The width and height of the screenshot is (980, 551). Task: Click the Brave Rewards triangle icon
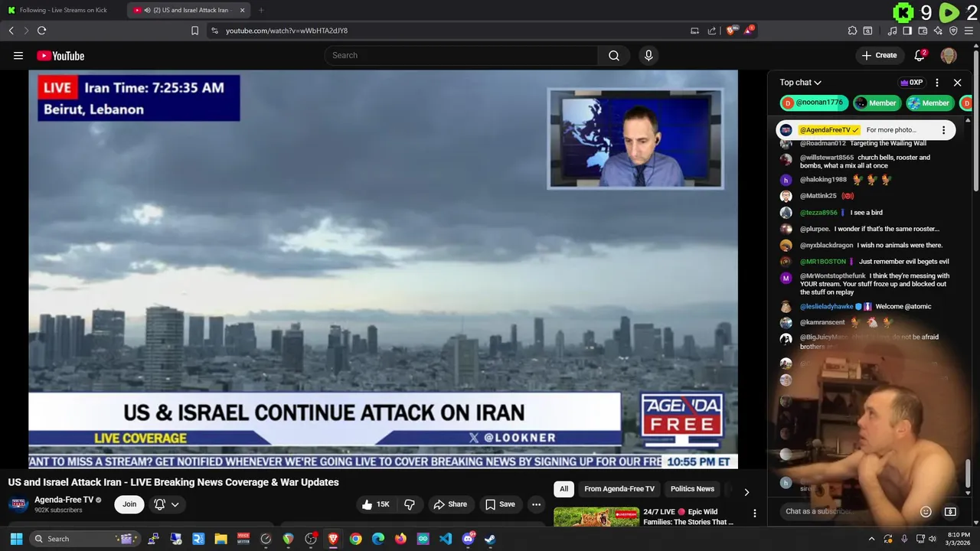750,31
